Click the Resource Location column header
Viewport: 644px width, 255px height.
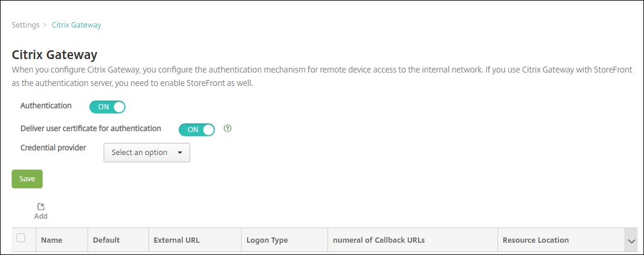click(535, 240)
